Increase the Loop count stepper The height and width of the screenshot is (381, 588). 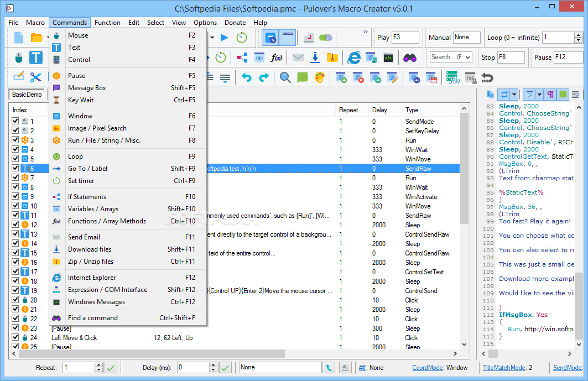click(x=578, y=35)
